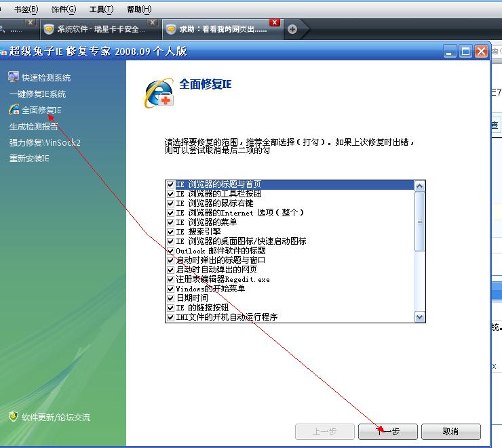Image resolution: width=502 pixels, height=448 pixels.
Task: Uncheck 日期时间 item
Action: pos(171,298)
